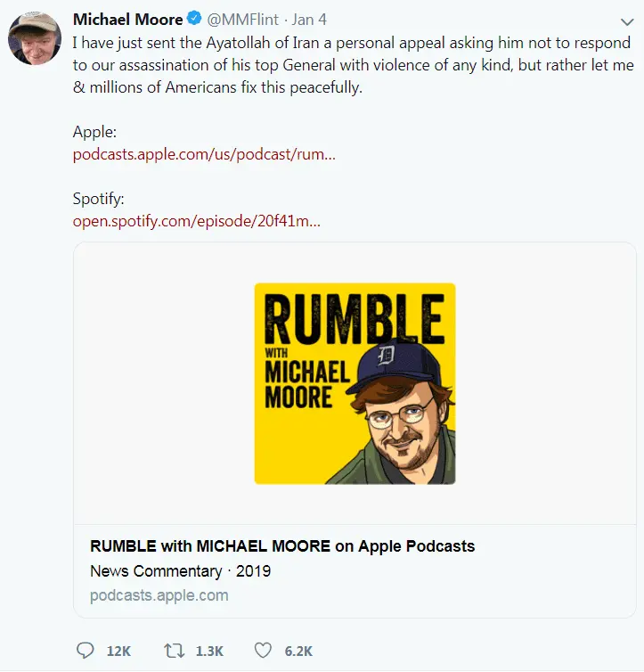Click the 12K replies count
644x672 pixels.
(118, 652)
